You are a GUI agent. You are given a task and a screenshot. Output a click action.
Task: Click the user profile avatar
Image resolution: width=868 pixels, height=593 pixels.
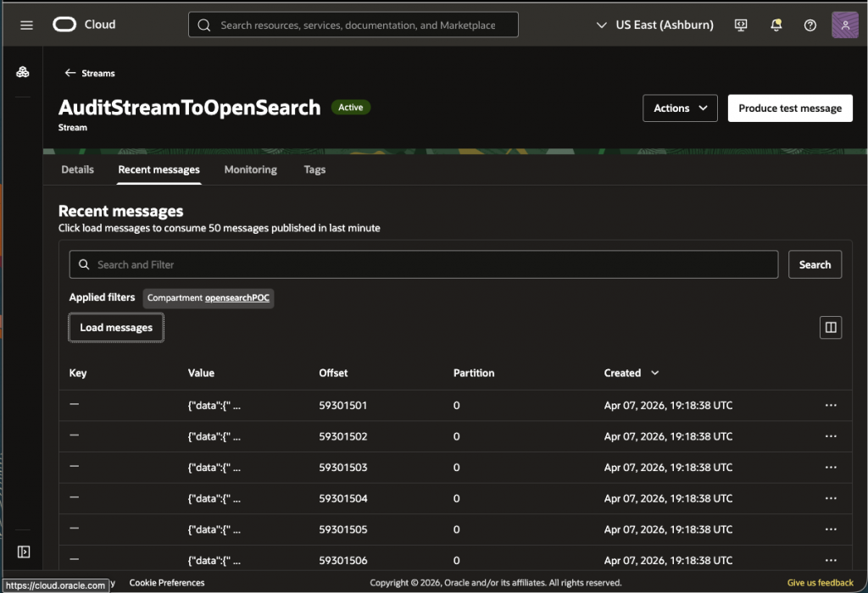coord(845,25)
